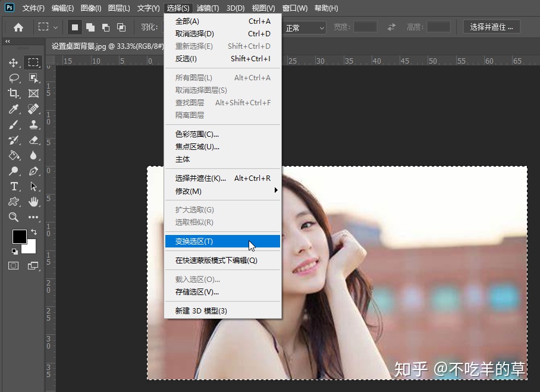This screenshot has height=392, width=540.
Task: Expand the 修改(M) submenu
Action: pyautogui.click(x=222, y=191)
